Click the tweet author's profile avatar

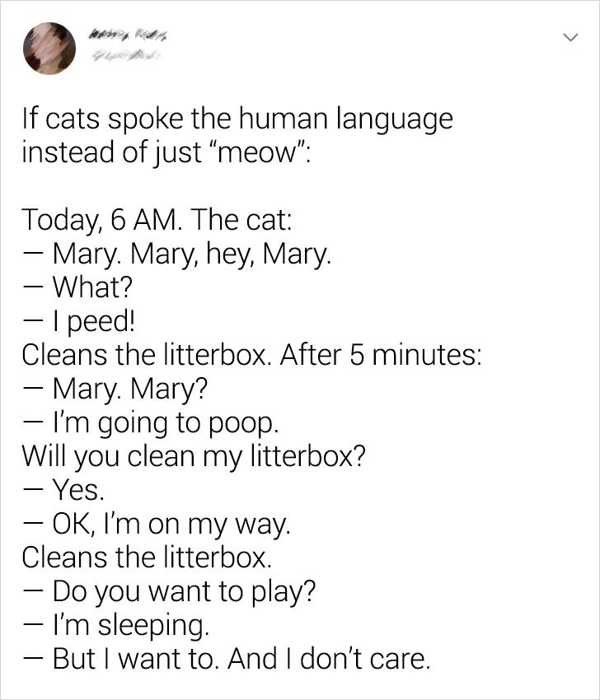coord(49,46)
